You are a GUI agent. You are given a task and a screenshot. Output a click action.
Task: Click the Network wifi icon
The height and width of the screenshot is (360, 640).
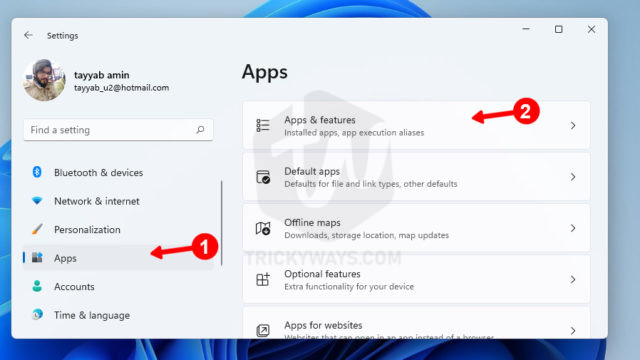pos(37,201)
